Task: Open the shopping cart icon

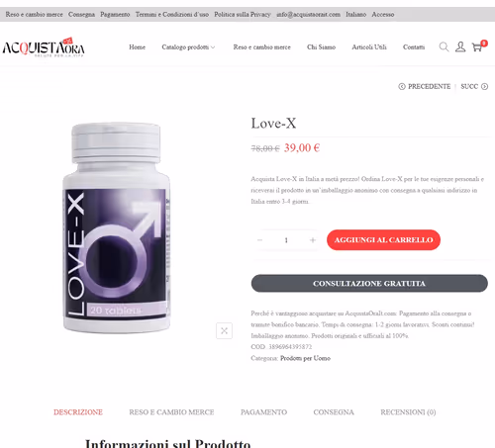Action: [x=477, y=46]
